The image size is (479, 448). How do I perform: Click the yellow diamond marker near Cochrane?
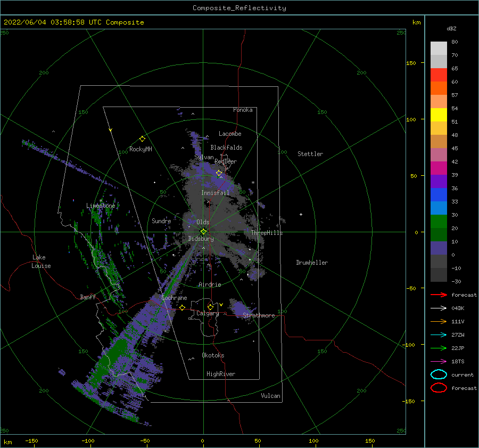[x=183, y=307]
